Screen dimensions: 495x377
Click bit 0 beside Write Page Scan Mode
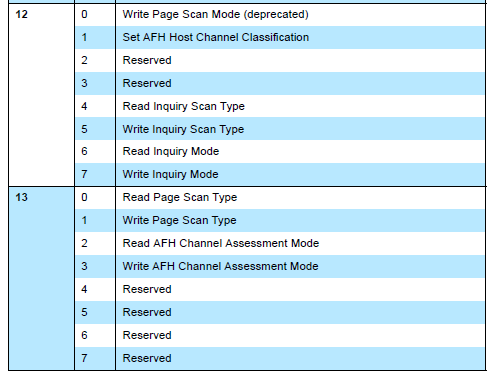(x=84, y=14)
